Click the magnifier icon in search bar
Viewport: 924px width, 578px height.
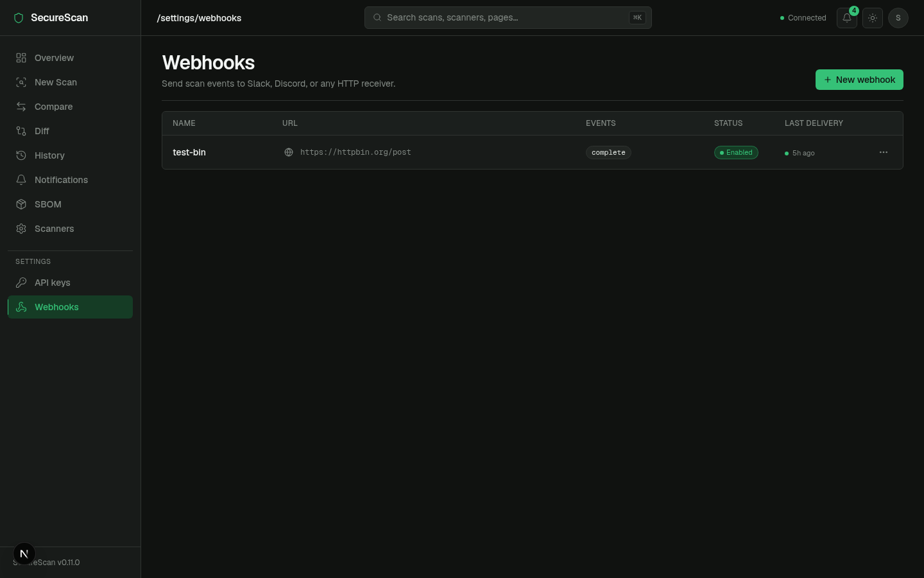(377, 18)
